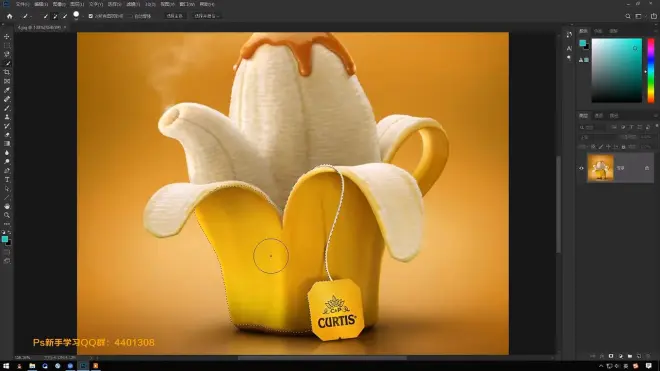Open the File menu
Viewport: 660px width, 371px height.
(22, 4)
